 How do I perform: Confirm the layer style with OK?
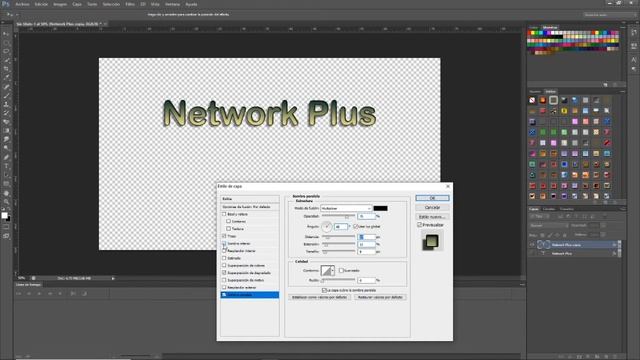click(432, 198)
